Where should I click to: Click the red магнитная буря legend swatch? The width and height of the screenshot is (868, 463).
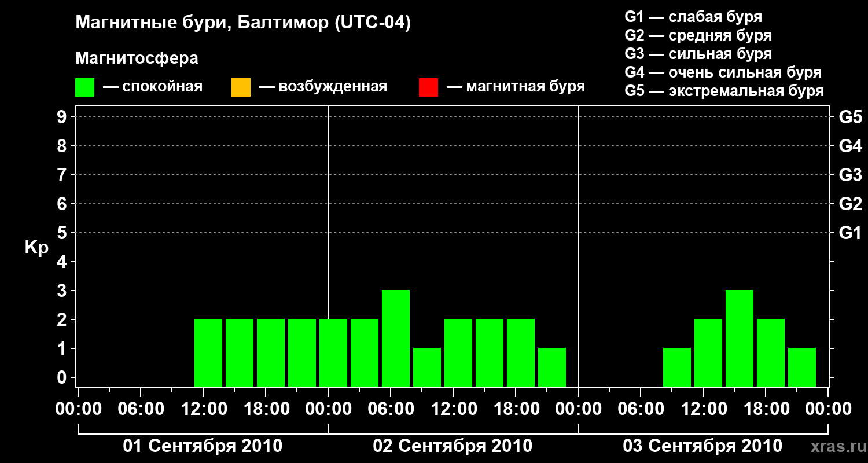point(428,87)
